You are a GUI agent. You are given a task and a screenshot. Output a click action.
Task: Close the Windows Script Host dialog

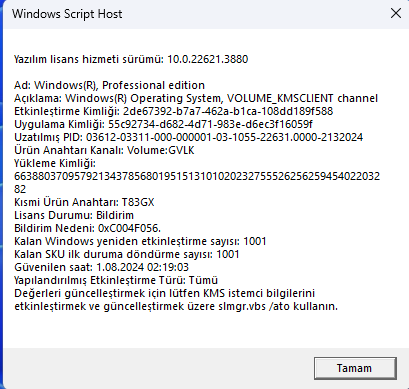[396, 13]
